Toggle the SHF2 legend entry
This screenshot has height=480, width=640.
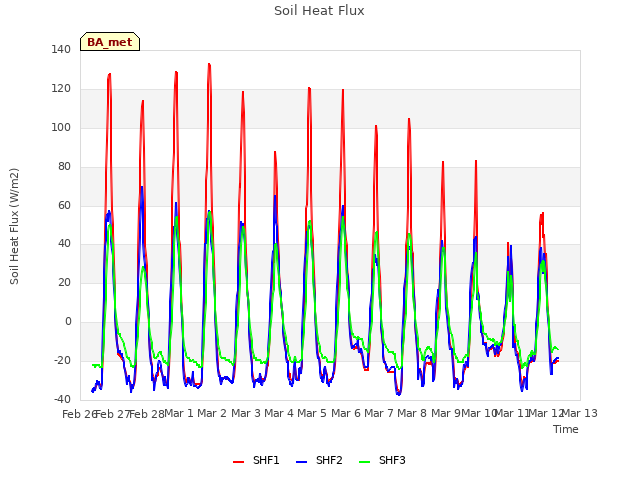pyautogui.click(x=319, y=460)
